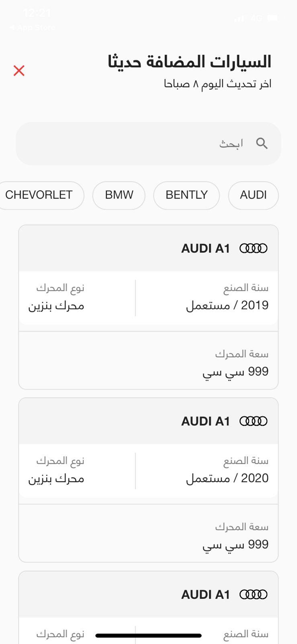Click Audi rings logo on the bottom card
Screen dimensions: 297x644
coord(253,594)
